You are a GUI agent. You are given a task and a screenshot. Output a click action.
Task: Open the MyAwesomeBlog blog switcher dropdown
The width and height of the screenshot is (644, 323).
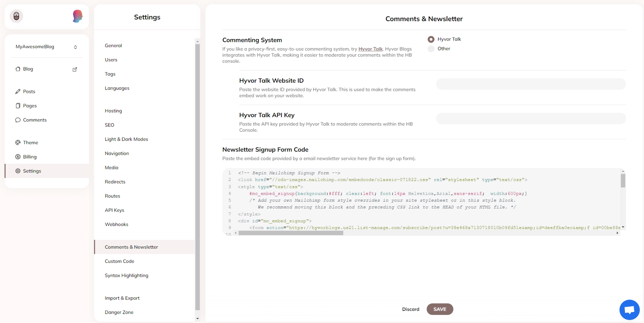[47, 47]
